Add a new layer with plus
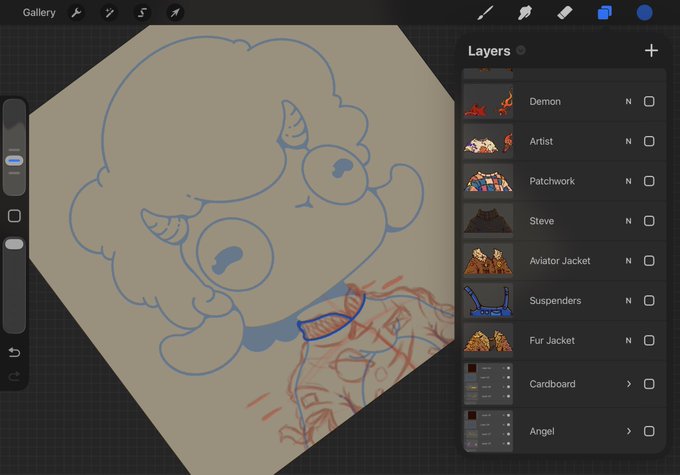 651,51
